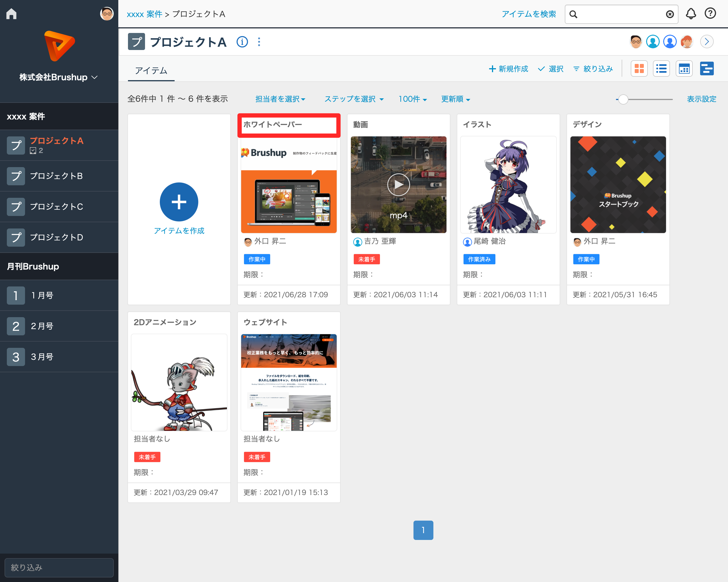Open the 更新順 sort dropdown

tap(455, 99)
